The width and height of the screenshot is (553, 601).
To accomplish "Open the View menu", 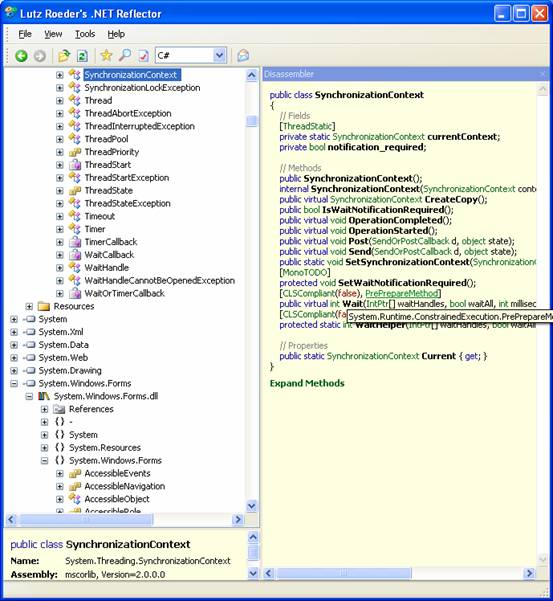I will (53, 34).
